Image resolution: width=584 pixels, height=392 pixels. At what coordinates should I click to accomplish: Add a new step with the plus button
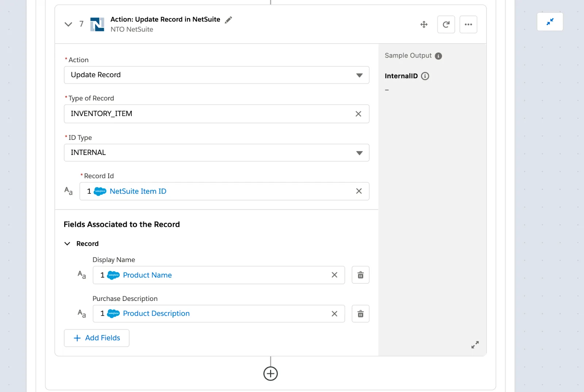tap(270, 373)
